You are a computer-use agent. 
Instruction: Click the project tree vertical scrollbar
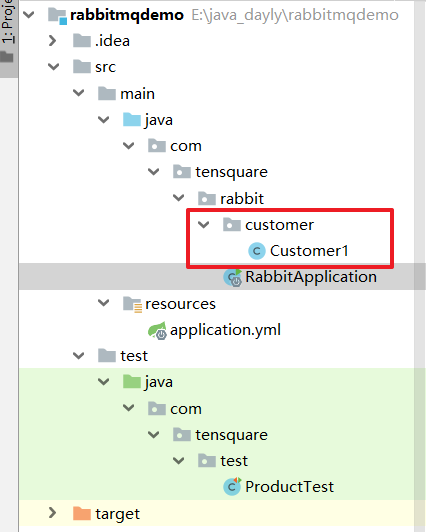(x=420, y=266)
